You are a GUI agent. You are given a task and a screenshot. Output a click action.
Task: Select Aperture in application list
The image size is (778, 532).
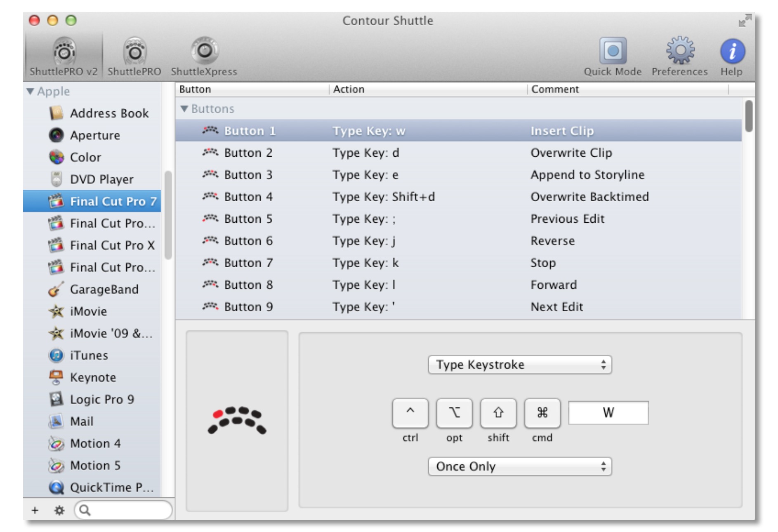[92, 135]
